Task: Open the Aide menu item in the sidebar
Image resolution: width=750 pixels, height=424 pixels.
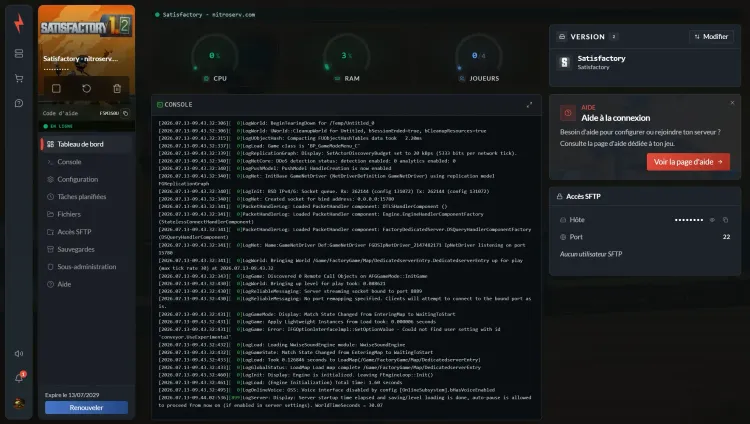Action: click(x=86, y=284)
